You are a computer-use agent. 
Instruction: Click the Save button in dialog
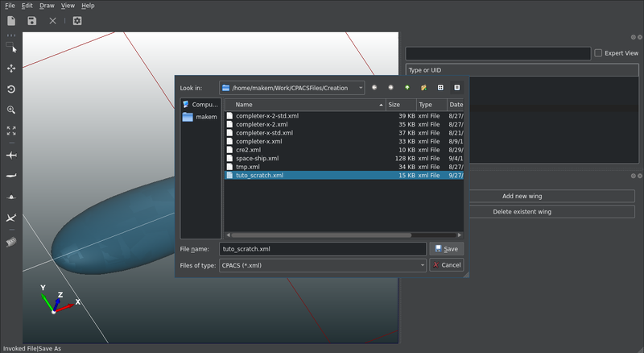[x=446, y=249]
